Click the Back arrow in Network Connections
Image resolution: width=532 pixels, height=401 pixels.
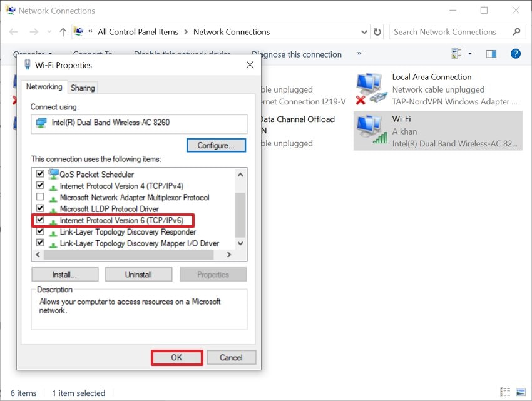coord(13,32)
